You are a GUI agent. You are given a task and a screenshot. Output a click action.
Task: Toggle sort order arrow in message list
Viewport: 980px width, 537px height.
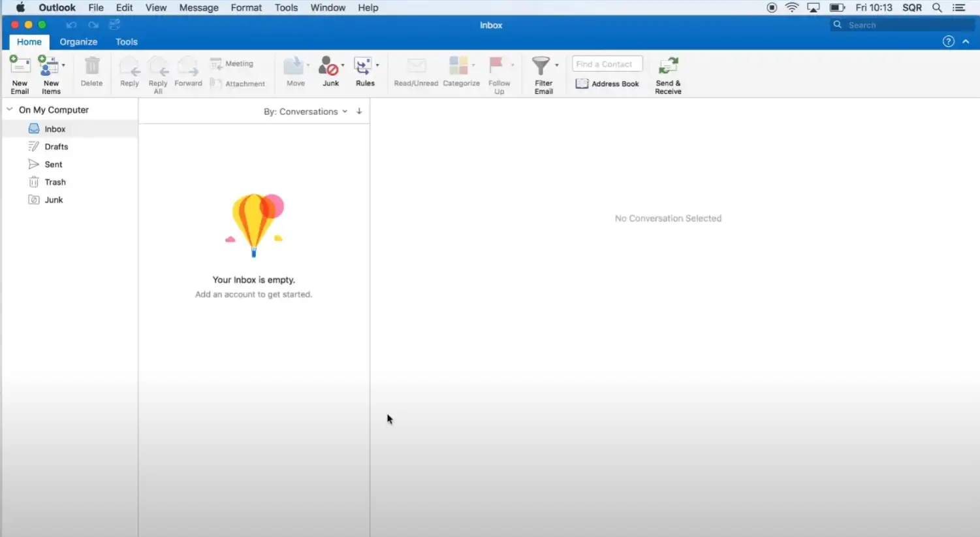pos(359,111)
